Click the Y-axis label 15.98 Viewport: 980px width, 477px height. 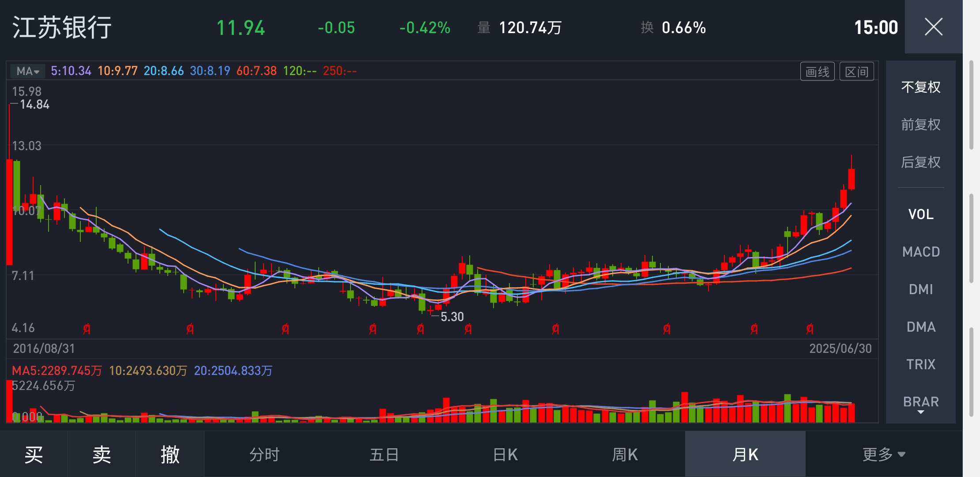tap(26, 91)
